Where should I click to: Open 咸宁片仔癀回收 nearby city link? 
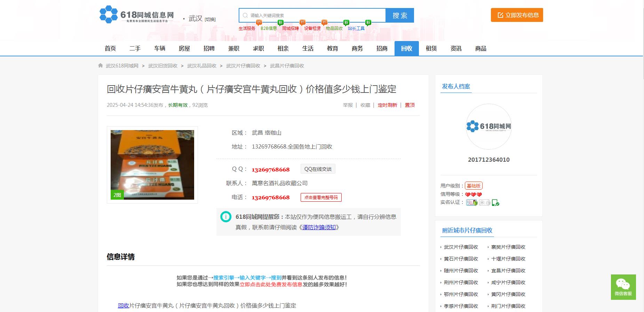click(508, 282)
